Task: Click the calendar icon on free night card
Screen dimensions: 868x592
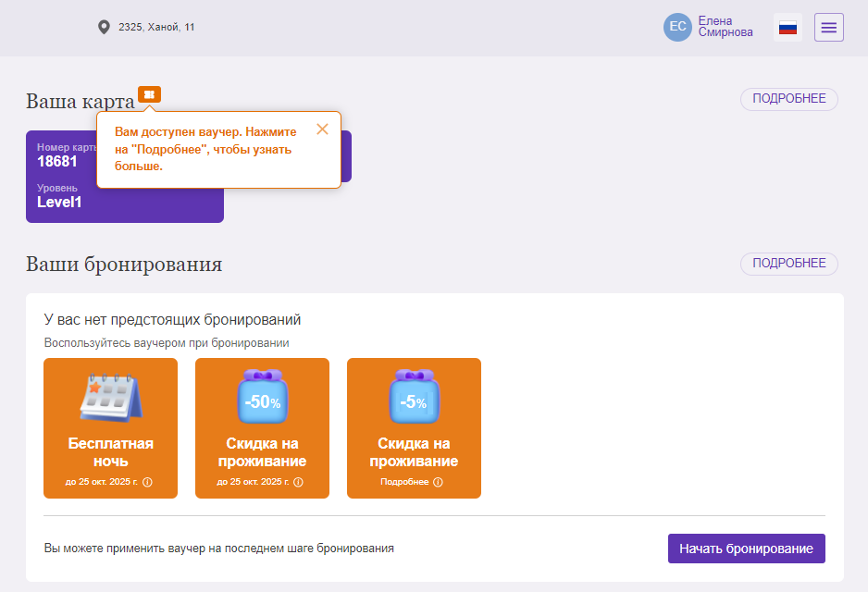Action: (x=111, y=397)
